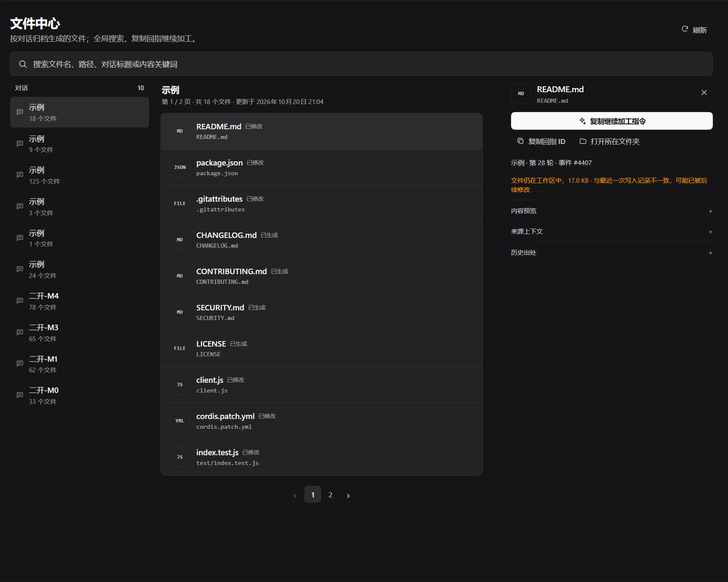Click the previous page arrow
This screenshot has width=728, height=582.
point(295,495)
